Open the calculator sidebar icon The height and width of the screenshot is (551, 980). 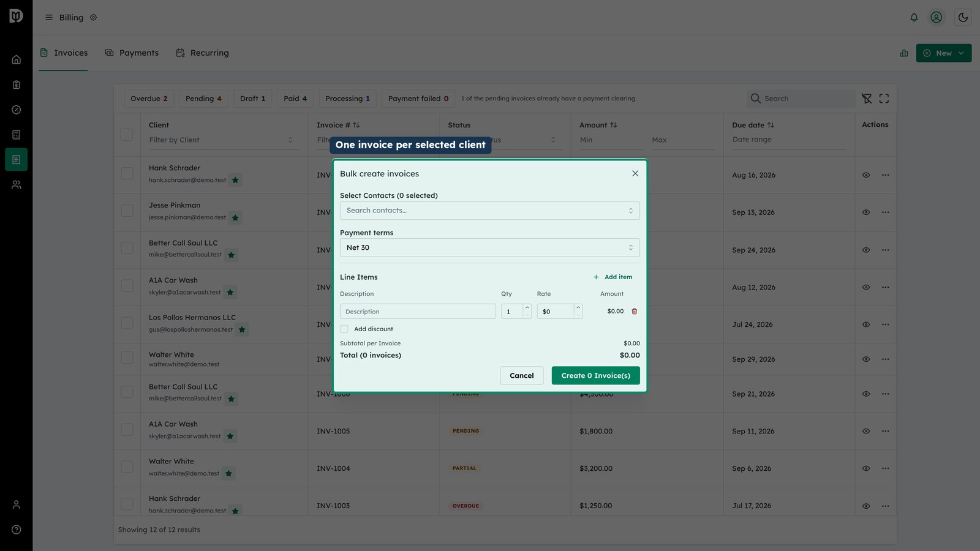[17, 135]
